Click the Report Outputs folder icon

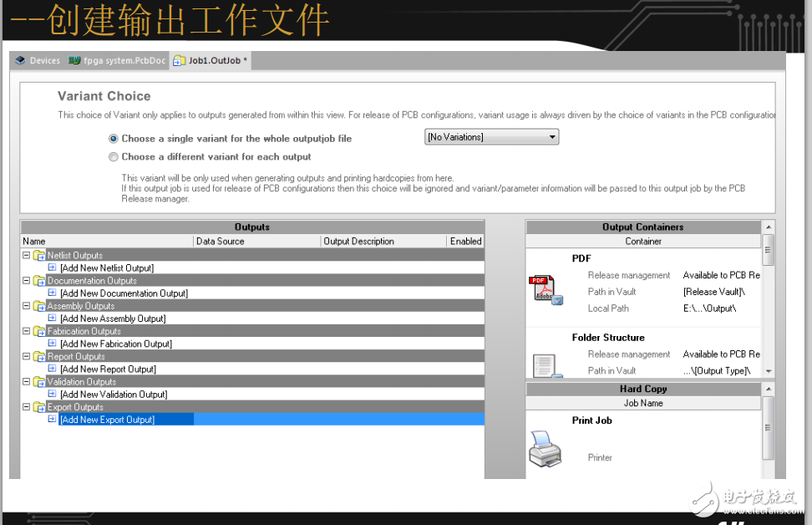[39, 356]
